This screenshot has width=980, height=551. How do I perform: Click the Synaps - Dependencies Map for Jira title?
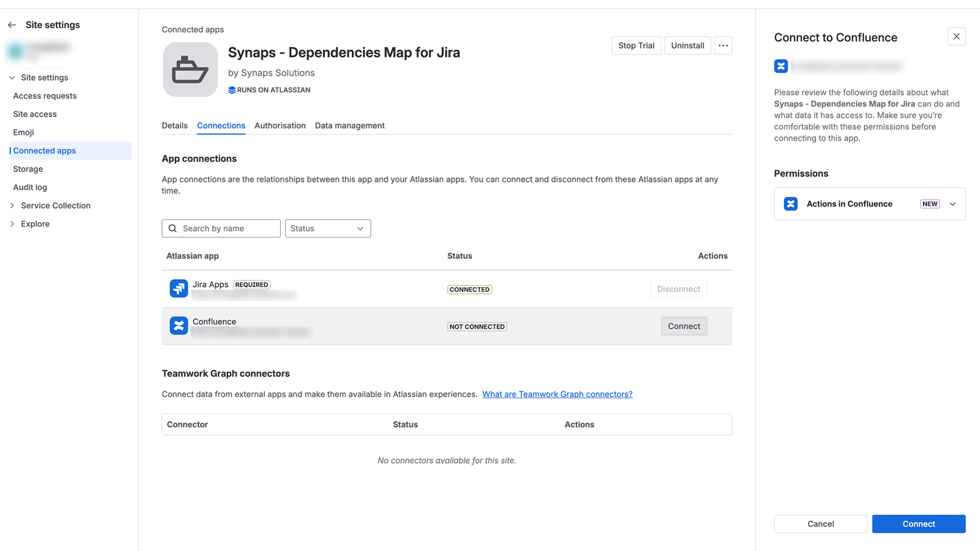pos(344,53)
